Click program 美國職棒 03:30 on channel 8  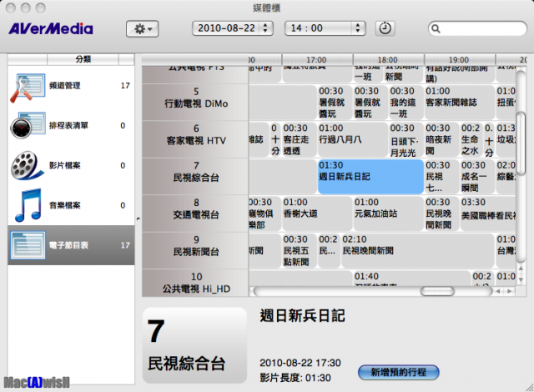tap(488, 213)
